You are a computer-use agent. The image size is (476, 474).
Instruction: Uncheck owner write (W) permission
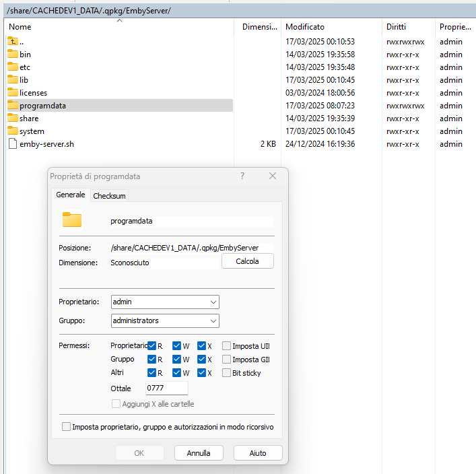[x=176, y=345]
